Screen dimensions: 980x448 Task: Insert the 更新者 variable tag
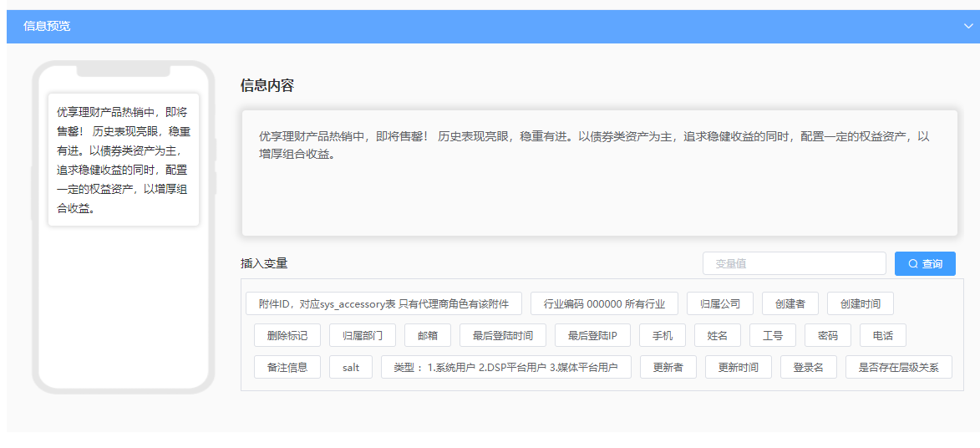pyautogui.click(x=668, y=367)
